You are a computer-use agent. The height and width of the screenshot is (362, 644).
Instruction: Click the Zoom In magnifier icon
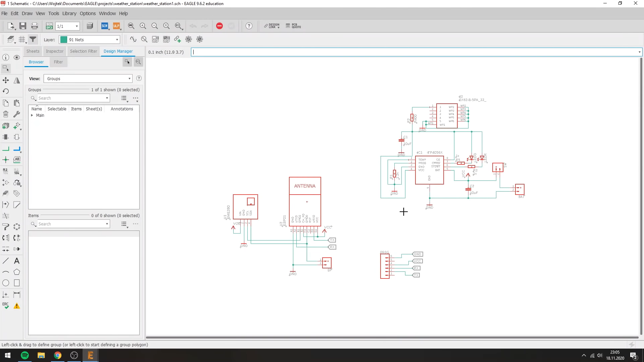143,26
